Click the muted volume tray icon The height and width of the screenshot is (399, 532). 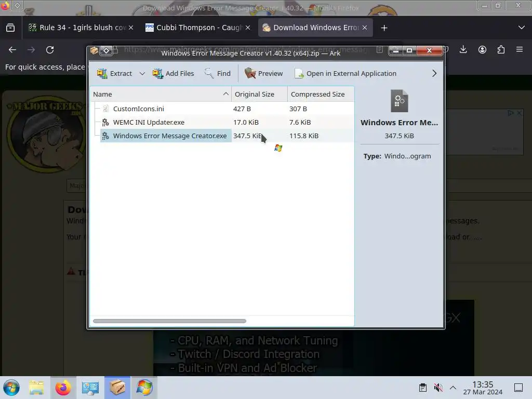438,388
